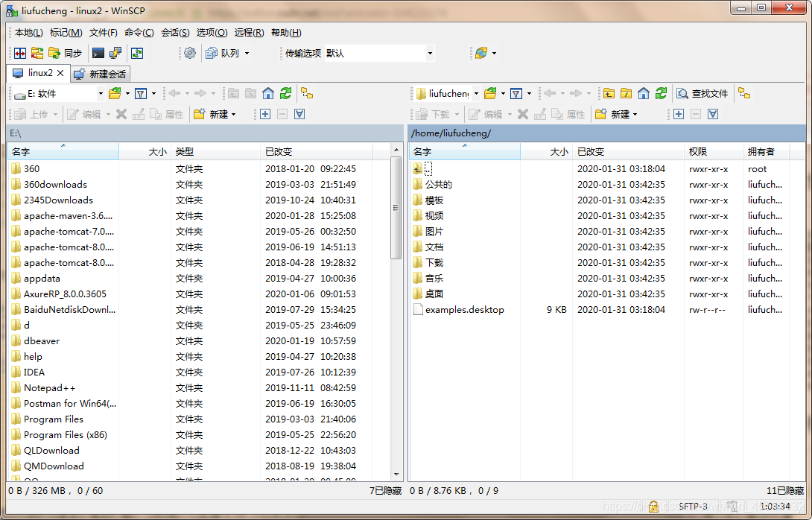The image size is (812, 520).
Task: Sort local files by 类型 column header
Action: (x=216, y=152)
